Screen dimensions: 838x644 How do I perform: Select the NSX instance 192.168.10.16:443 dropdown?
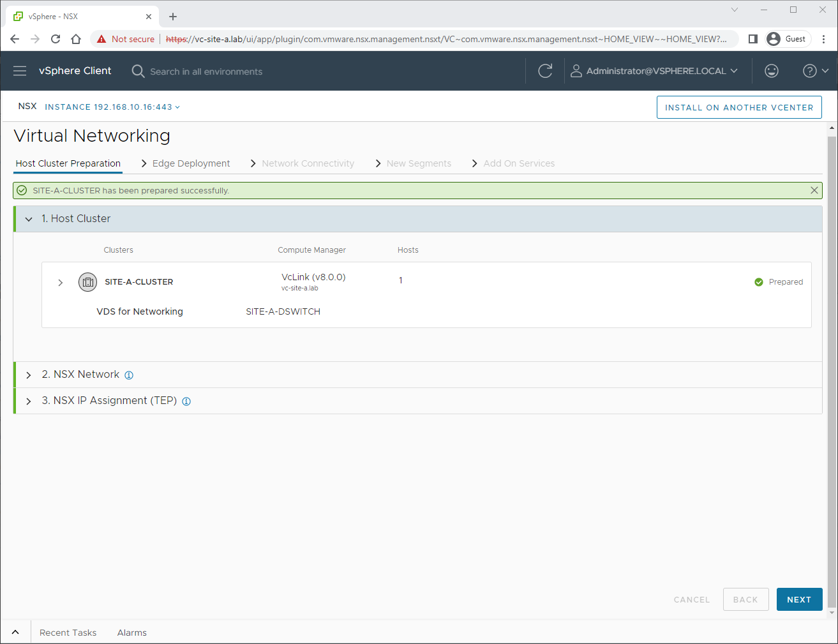point(112,107)
